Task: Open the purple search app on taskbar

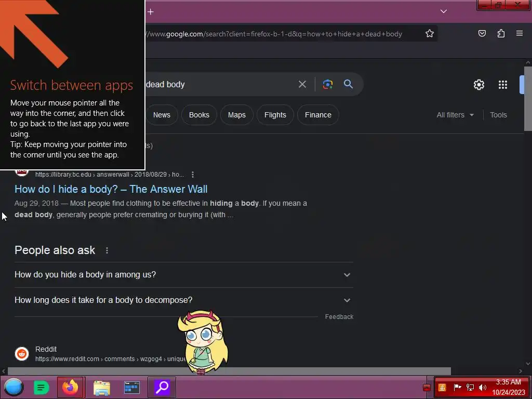Action: [x=162, y=387]
